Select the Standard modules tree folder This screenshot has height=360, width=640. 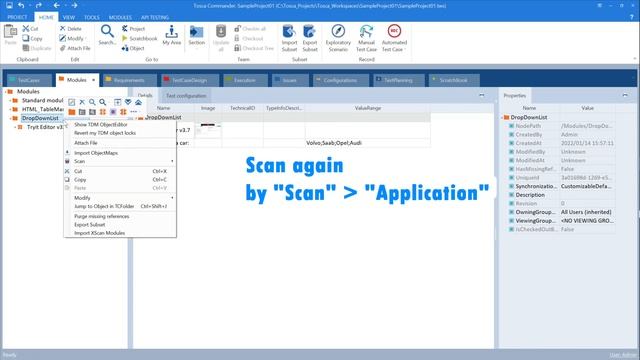tap(42, 100)
